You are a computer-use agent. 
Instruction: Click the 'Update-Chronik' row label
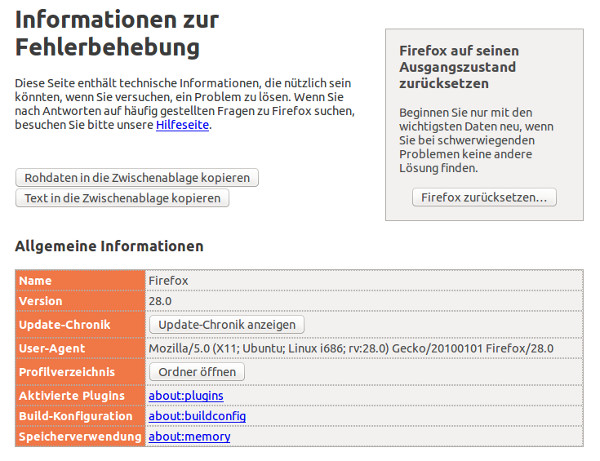62,324
